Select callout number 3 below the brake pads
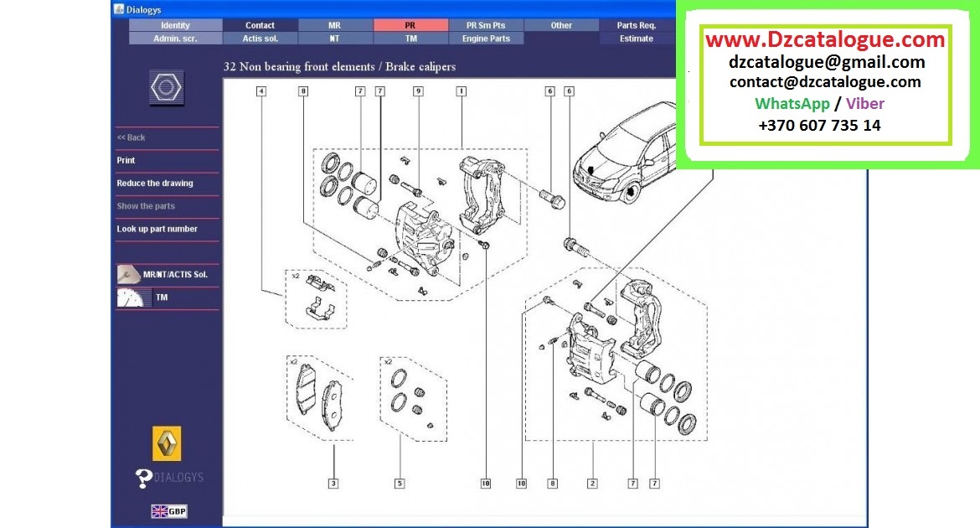Viewport: 980px width, 528px height. tap(333, 484)
